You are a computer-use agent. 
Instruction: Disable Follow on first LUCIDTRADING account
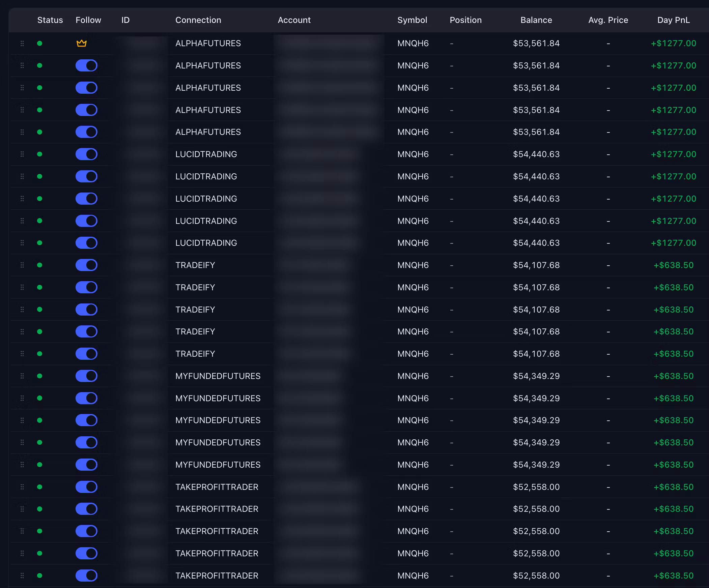point(86,154)
